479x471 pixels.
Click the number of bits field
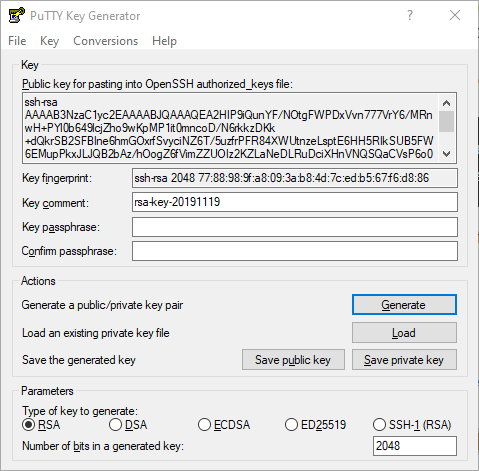(415, 446)
